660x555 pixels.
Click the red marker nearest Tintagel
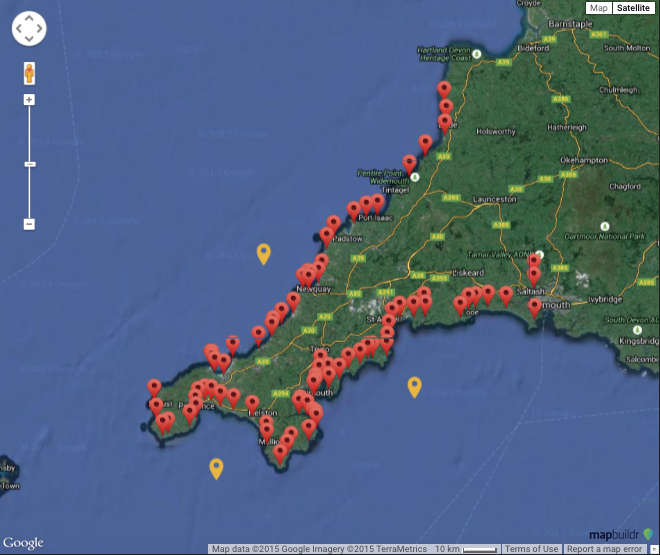click(409, 165)
